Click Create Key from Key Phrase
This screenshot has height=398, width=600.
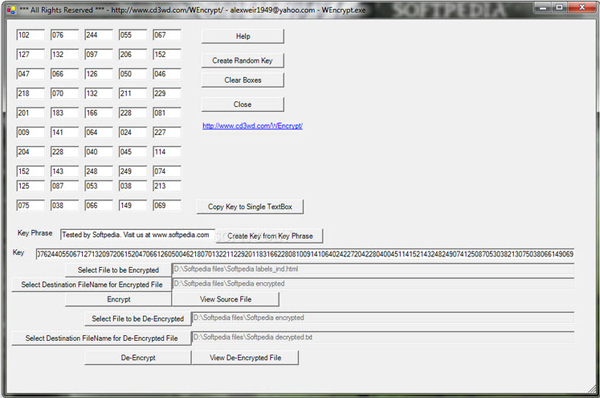point(270,236)
